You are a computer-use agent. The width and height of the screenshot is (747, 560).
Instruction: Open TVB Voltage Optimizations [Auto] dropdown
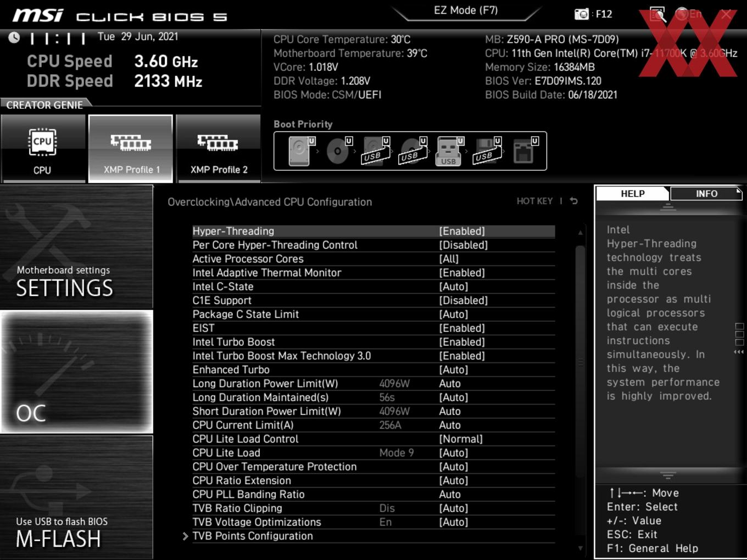[454, 522]
